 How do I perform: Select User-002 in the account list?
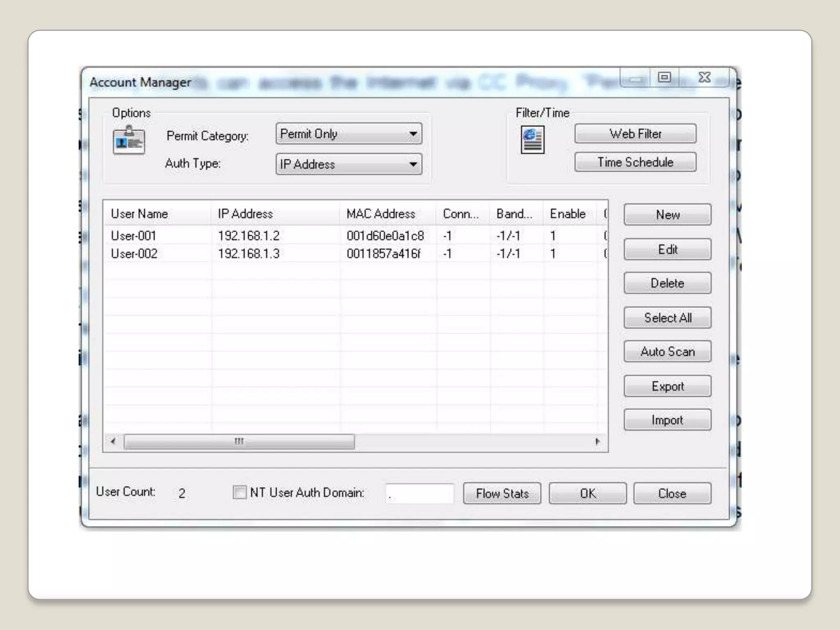click(x=134, y=253)
